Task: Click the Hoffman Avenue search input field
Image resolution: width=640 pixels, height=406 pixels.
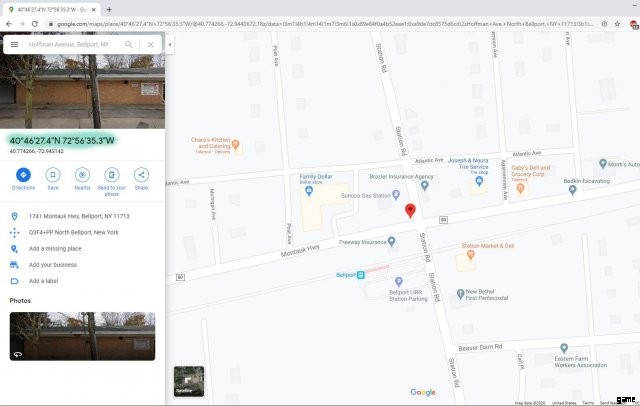Action: click(x=70, y=45)
